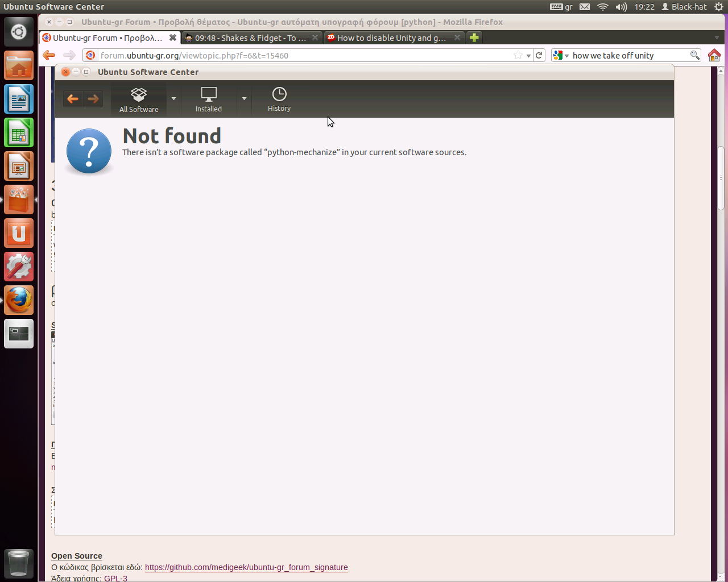Screen dimensions: 728x582
Task: Click the Firefox URL address field
Action: [307, 55]
